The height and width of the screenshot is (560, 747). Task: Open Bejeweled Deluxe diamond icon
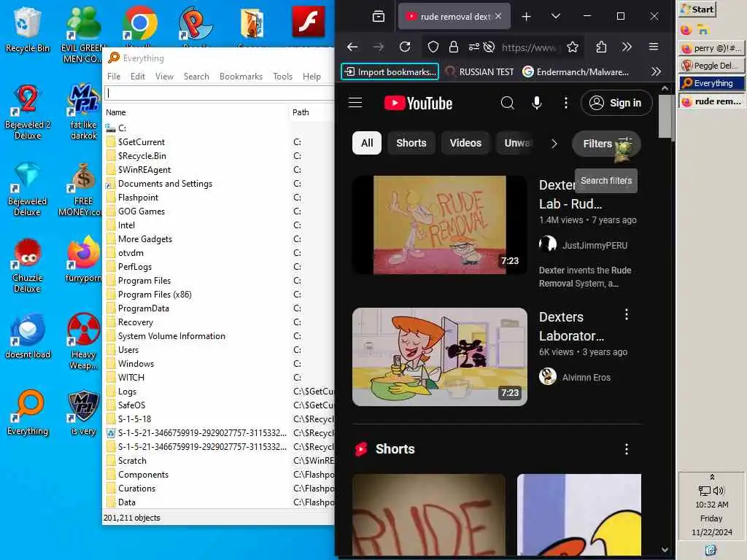click(x=27, y=189)
